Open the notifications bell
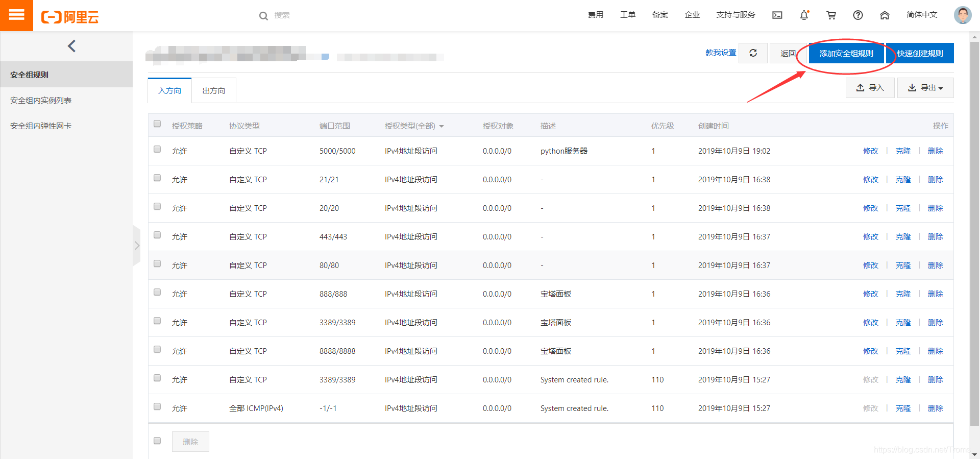 tap(804, 15)
